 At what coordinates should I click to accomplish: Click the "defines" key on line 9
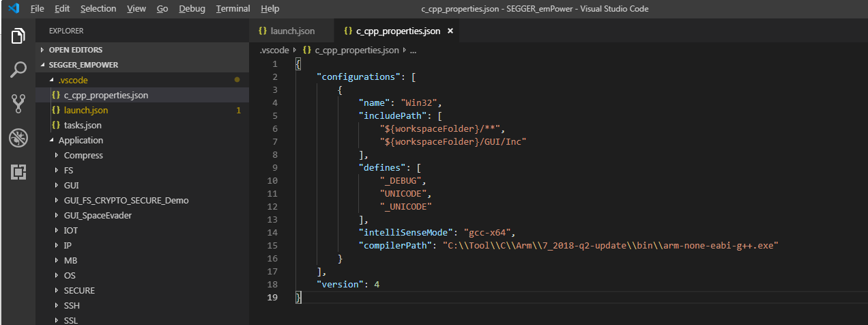[382, 167]
